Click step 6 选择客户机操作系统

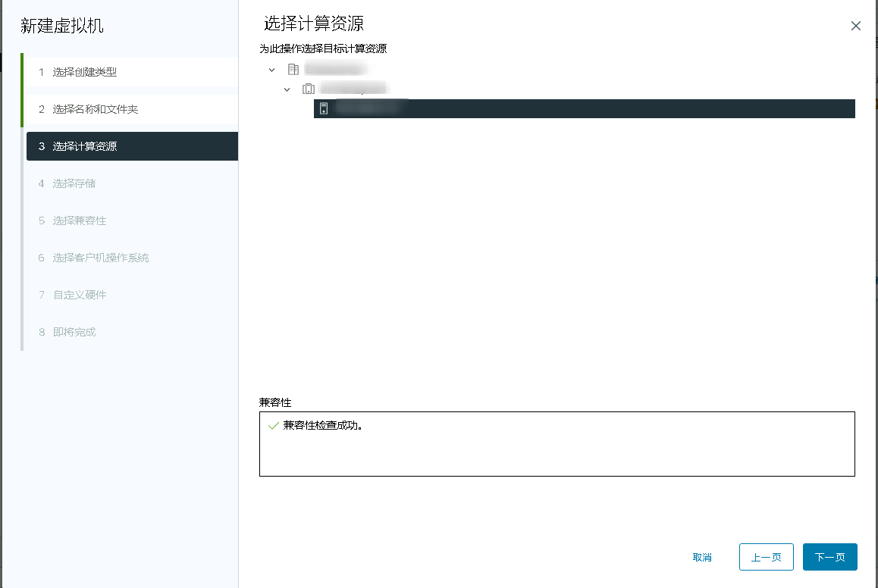pyautogui.click(x=101, y=258)
